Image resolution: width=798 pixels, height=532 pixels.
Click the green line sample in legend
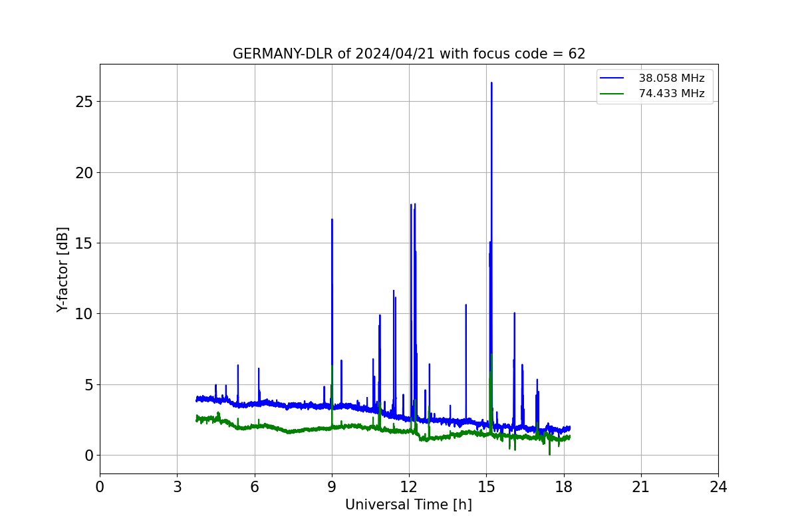coord(612,94)
